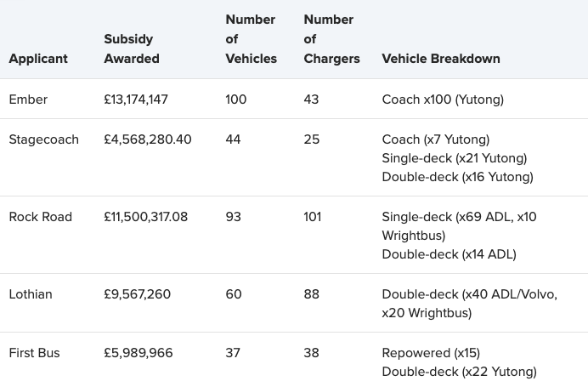Click the Subsidy Awarded column header
Viewport: 588px width, 387px height.
[x=131, y=48]
